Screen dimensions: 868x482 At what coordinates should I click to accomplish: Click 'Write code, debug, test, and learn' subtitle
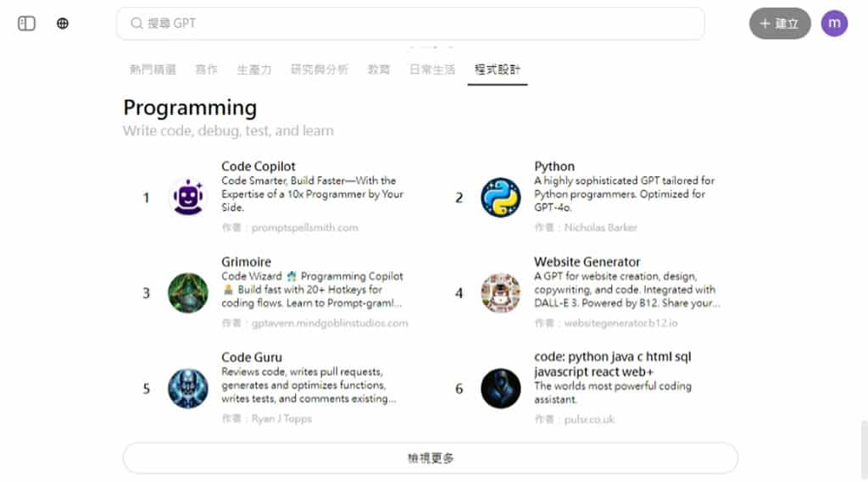point(228,130)
